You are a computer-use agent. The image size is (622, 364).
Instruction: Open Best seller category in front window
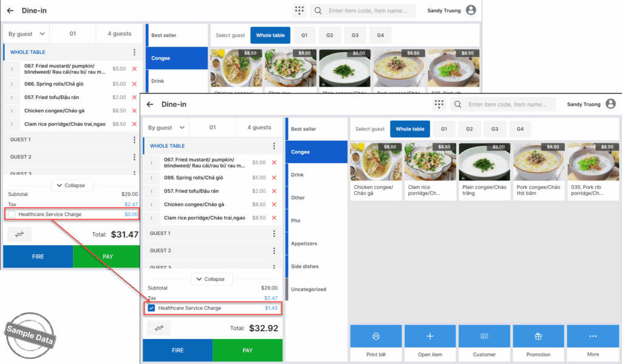coord(316,129)
